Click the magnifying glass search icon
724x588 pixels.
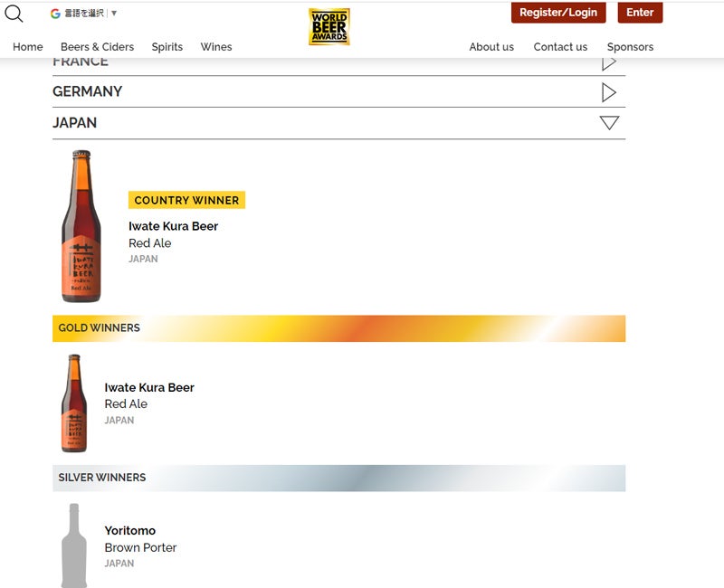[x=14, y=14]
